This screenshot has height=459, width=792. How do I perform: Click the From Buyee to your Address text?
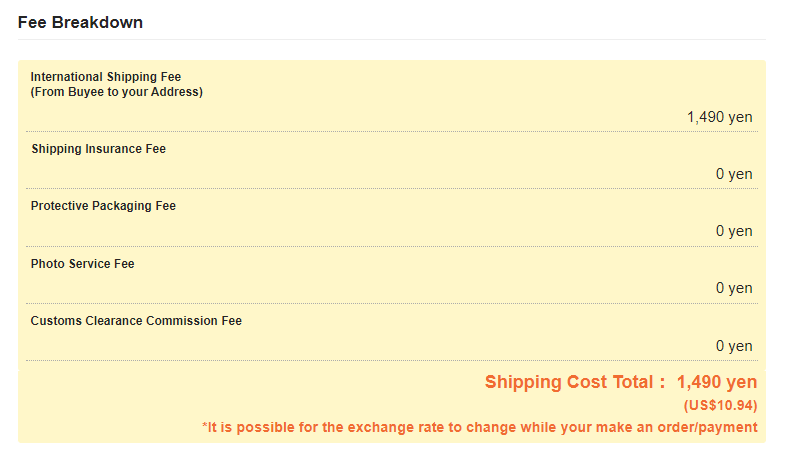[117, 92]
